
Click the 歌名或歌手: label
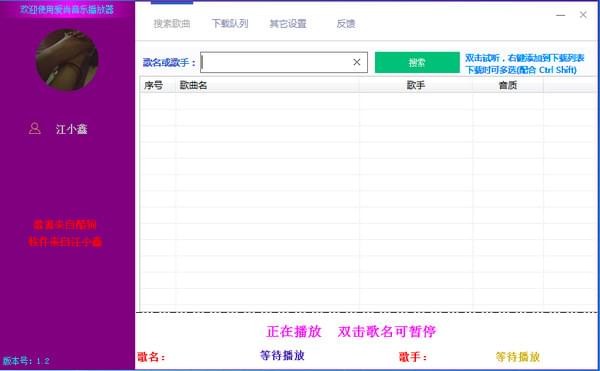pos(169,62)
